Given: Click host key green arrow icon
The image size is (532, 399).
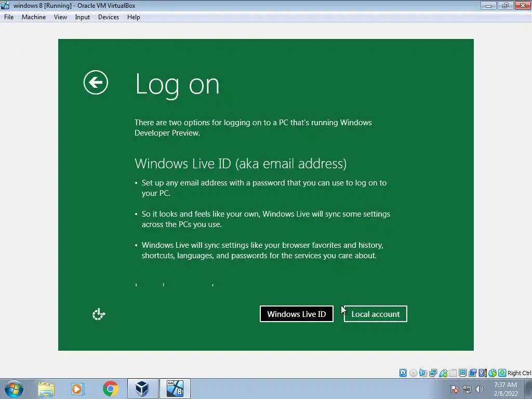Looking at the screenshot, I should 502,373.
